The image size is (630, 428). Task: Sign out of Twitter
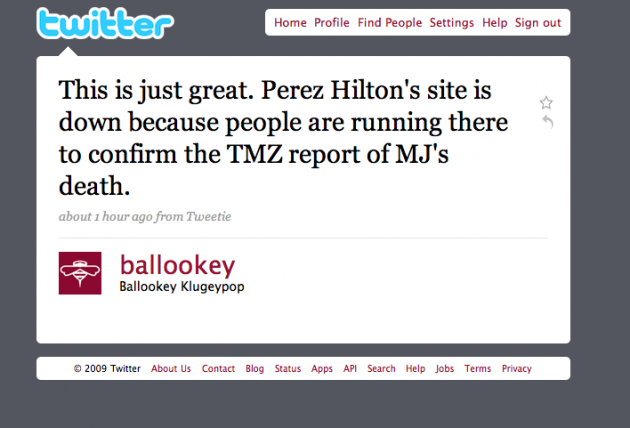click(x=538, y=23)
